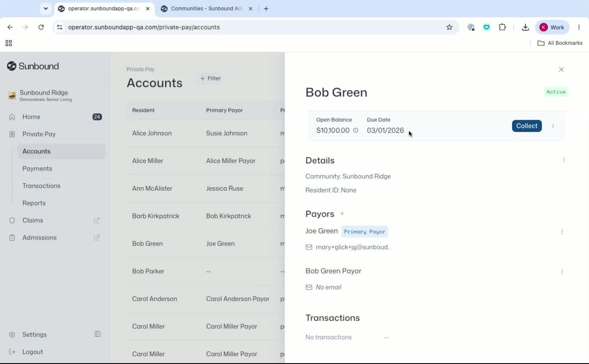This screenshot has width=589, height=364.
Task: Open the Work profile button
Action: click(x=552, y=27)
